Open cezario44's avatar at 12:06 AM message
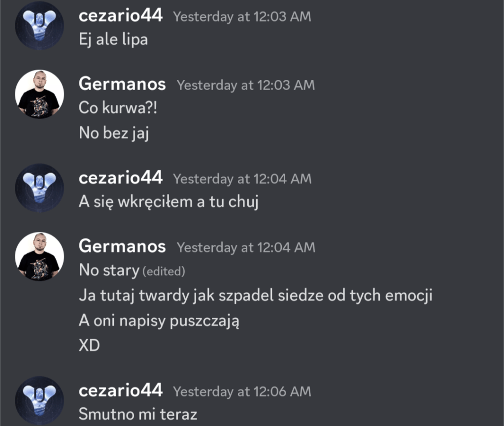Screen dimensions: 504x426 [x=39, y=400]
